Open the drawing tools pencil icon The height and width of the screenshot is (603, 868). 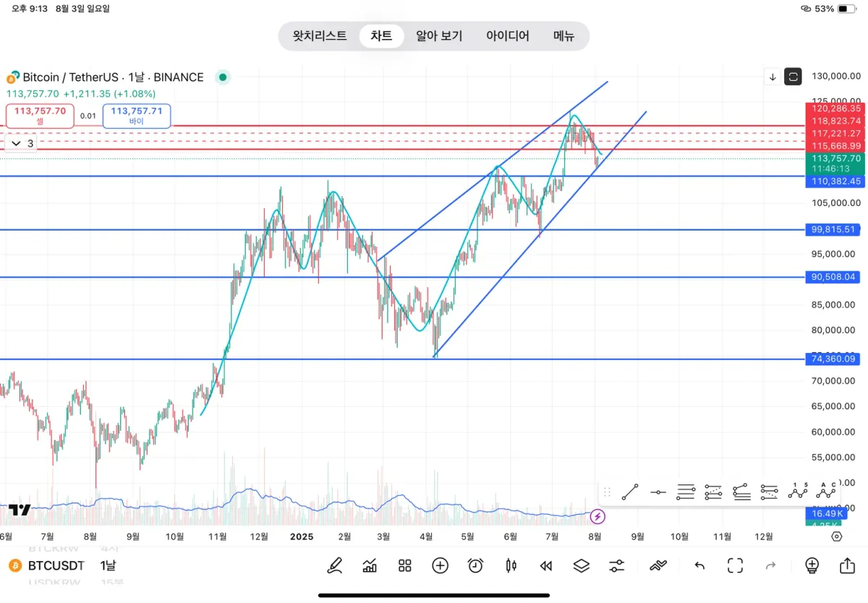point(335,565)
